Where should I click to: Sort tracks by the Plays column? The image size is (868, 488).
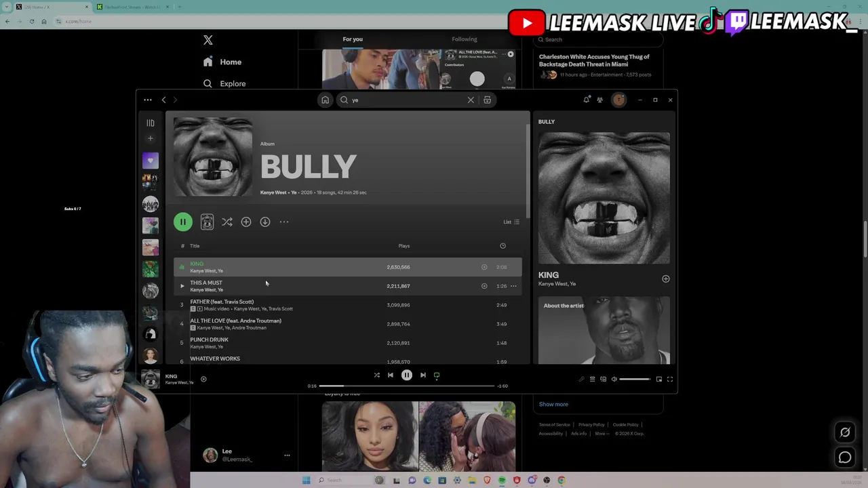[404, 246]
